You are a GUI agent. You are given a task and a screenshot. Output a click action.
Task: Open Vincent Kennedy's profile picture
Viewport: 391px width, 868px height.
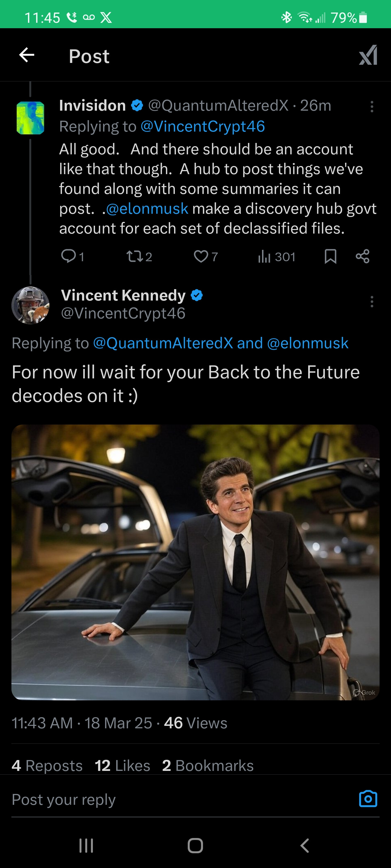point(30,305)
